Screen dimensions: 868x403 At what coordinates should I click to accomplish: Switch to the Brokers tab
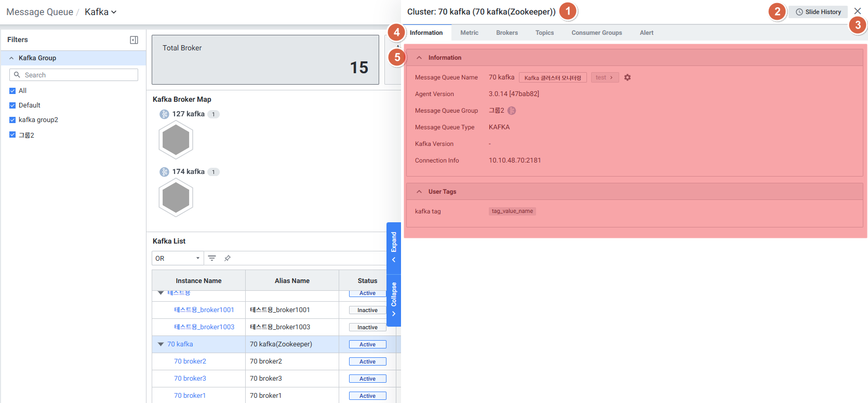click(x=506, y=33)
